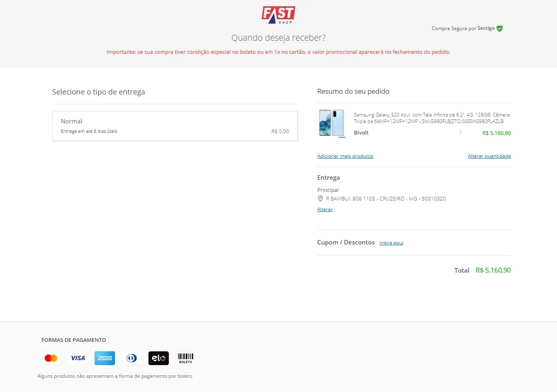Click the 'Entrega' section heading
The width and height of the screenshot is (557, 392).
[x=329, y=178]
